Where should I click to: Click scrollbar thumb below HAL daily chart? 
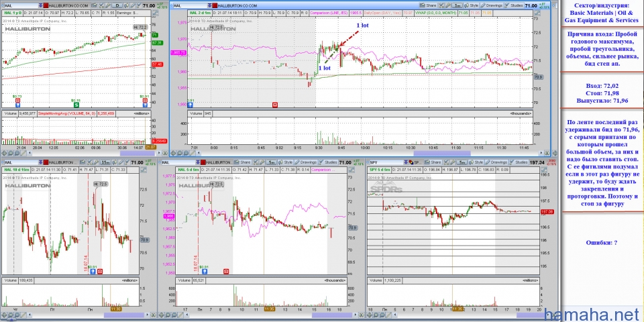pos(138,153)
